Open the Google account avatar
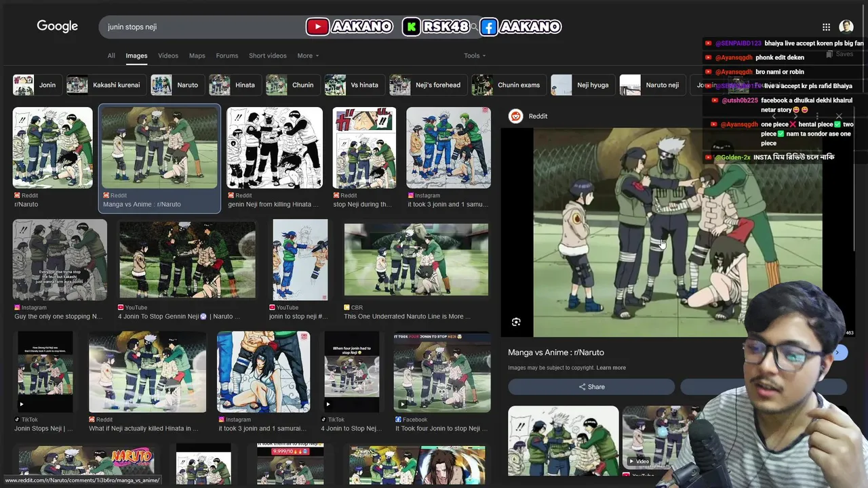This screenshot has width=868, height=488. tap(846, 26)
